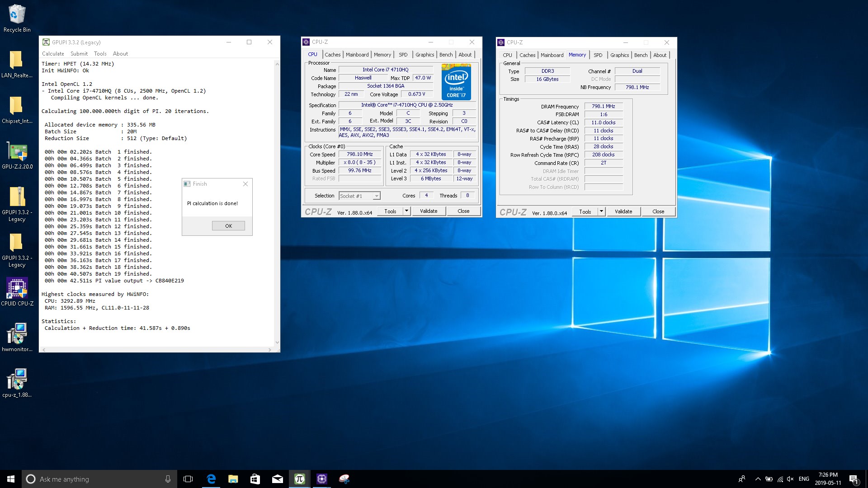The height and width of the screenshot is (488, 868).
Task: Open the About menu in GPUPI
Action: point(120,53)
